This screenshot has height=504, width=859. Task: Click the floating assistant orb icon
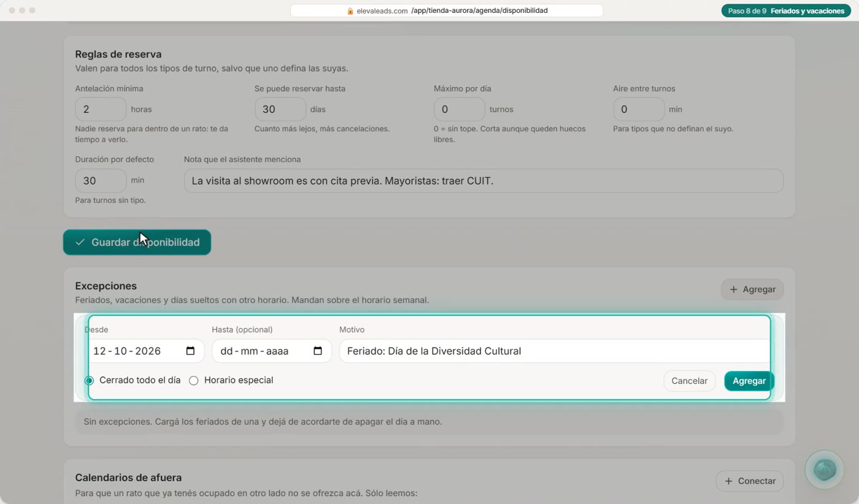(825, 470)
